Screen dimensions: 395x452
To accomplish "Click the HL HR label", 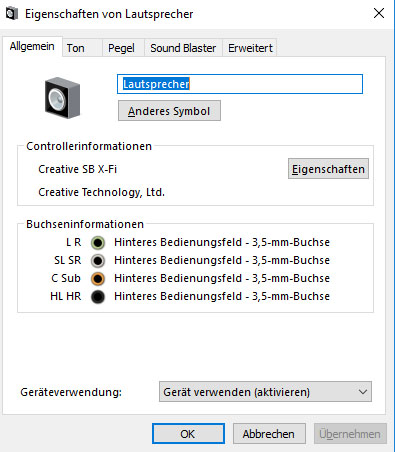I will coord(66,296).
